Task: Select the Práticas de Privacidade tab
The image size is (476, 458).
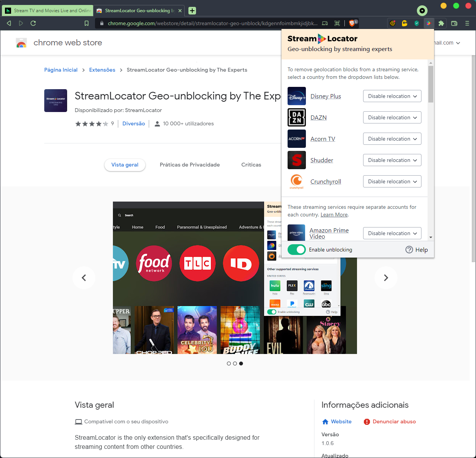Action: pyautogui.click(x=190, y=165)
